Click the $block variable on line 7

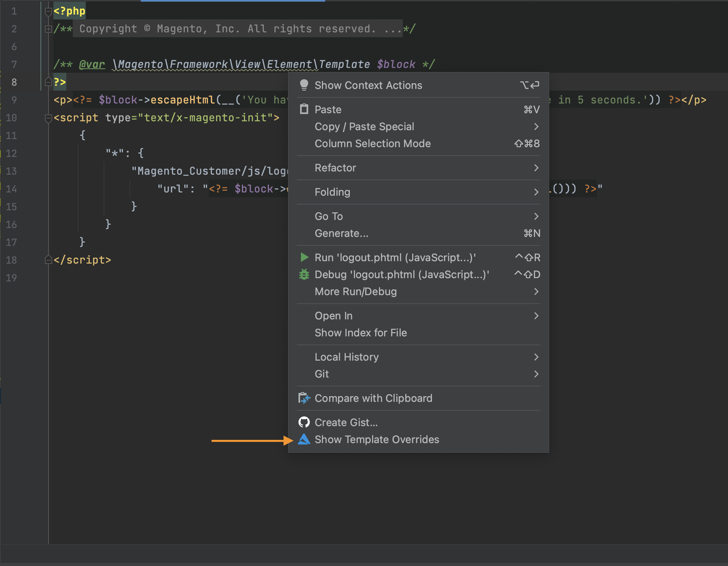pos(396,64)
